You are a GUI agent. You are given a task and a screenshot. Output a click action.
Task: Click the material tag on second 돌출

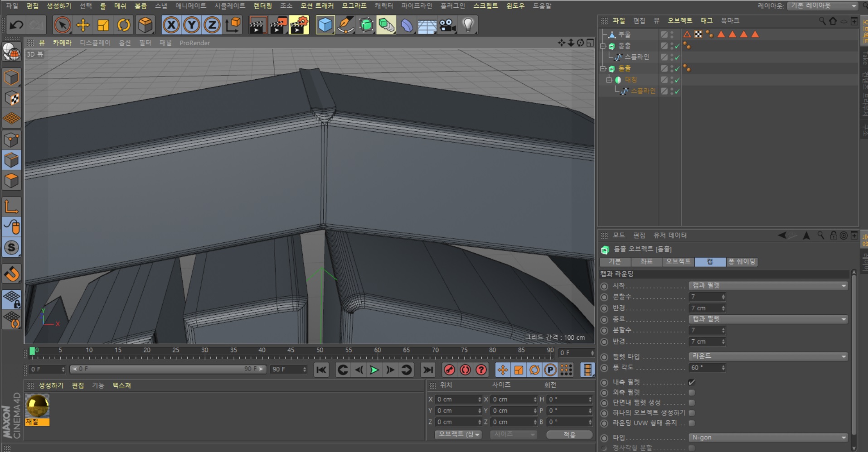point(687,68)
